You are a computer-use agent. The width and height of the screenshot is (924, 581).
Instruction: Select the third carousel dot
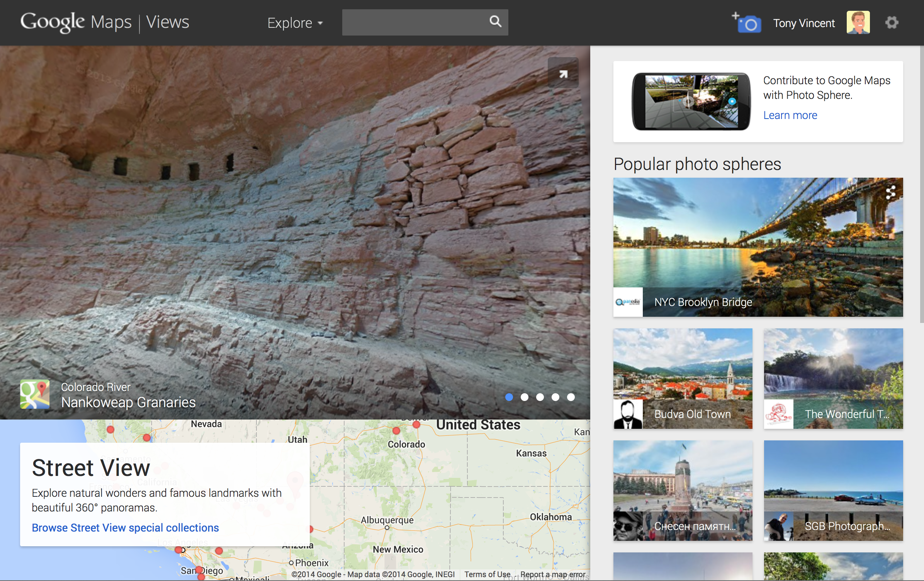(x=540, y=397)
